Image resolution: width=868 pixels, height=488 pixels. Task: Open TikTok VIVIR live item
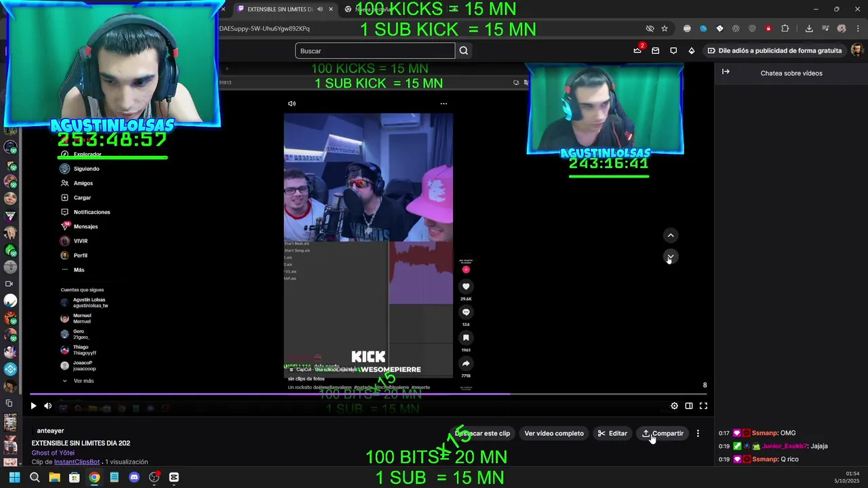point(74,241)
